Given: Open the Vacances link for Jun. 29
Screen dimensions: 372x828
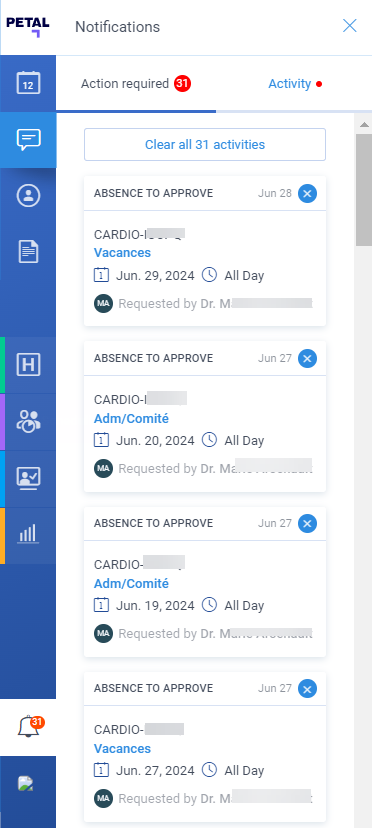Looking at the screenshot, I should coord(122,252).
